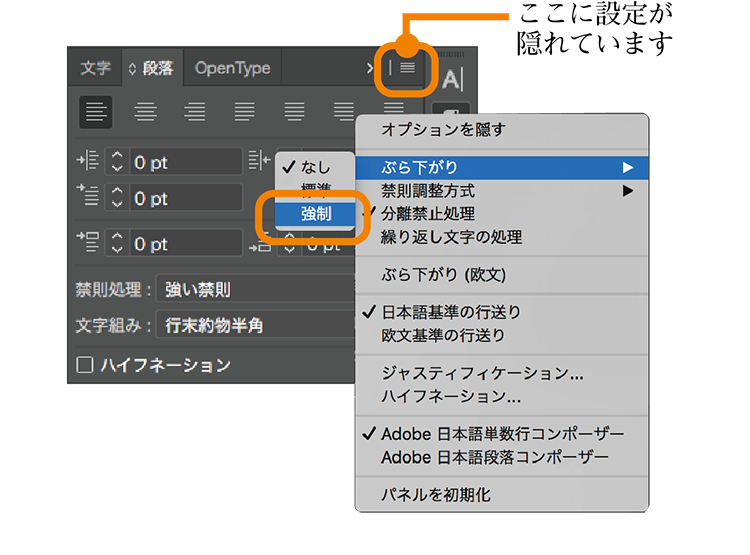
Task: Click the left indent stepper arrows
Action: (117, 161)
